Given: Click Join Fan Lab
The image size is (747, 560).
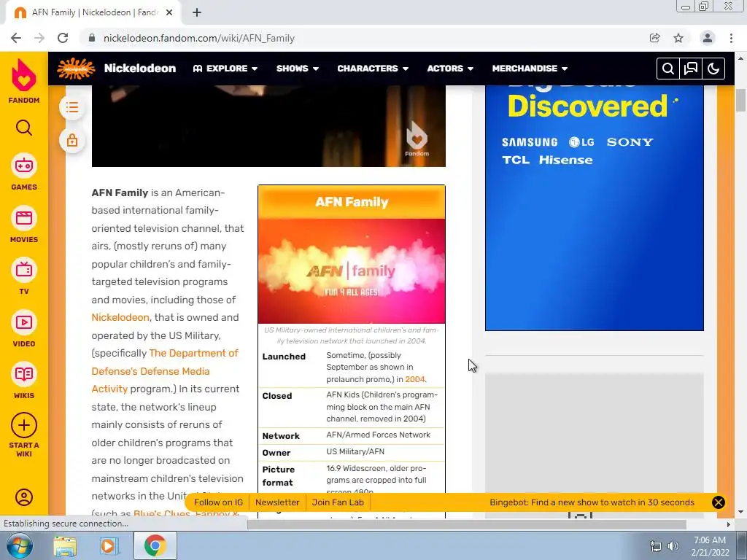Looking at the screenshot, I should click(338, 502).
